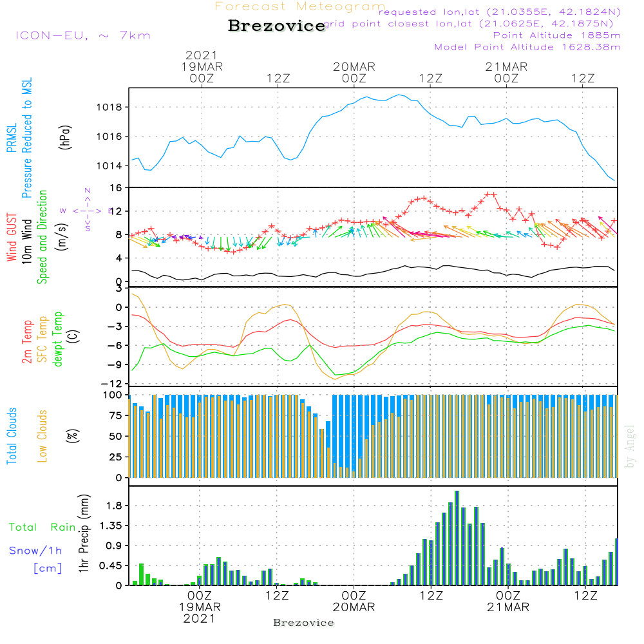Click the '1.8' precipitation tick label
This screenshot has height=644, width=644.
tap(114, 506)
